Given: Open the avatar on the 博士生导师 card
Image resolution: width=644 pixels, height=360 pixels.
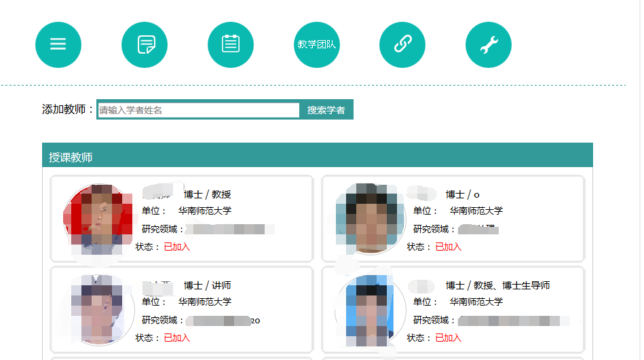Looking at the screenshot, I should (x=370, y=309).
